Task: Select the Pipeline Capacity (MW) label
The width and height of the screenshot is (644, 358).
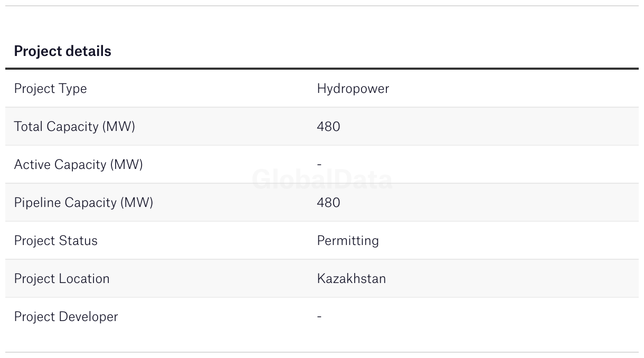Action: (x=83, y=202)
